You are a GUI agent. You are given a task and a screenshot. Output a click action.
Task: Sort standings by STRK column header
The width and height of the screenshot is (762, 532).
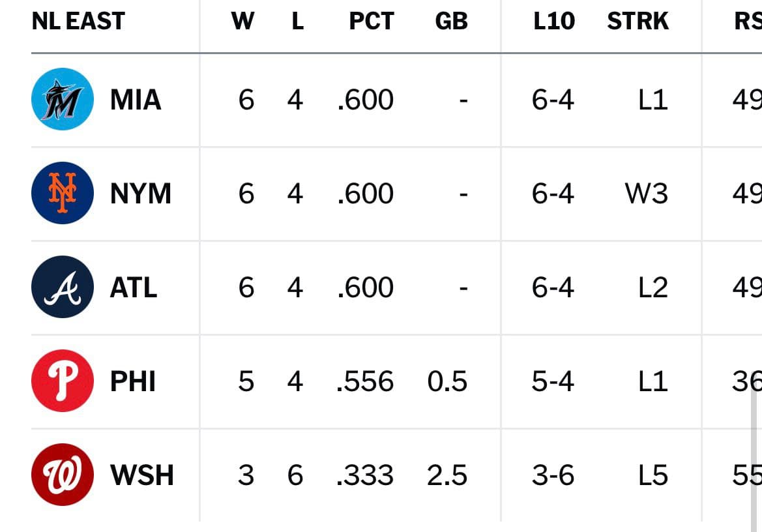click(x=638, y=21)
